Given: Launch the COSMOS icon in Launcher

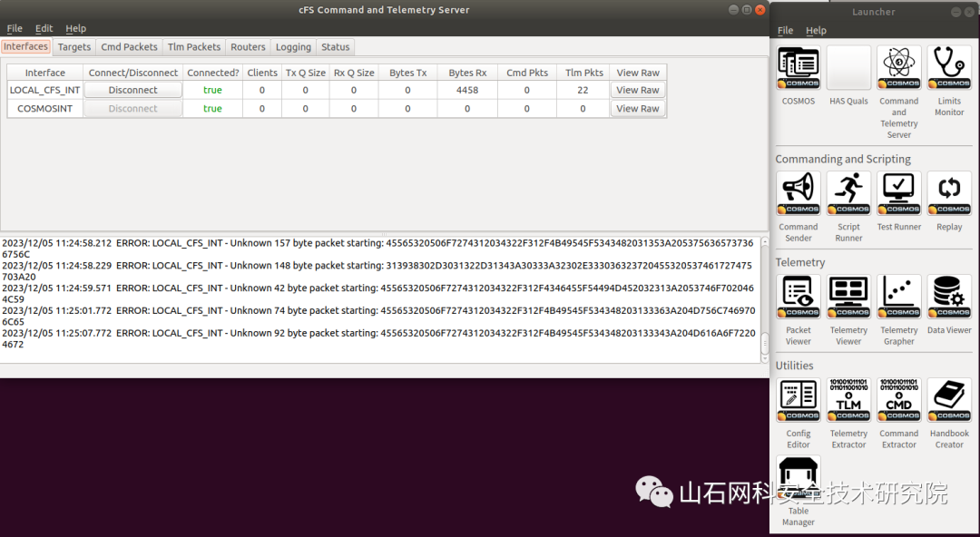Looking at the screenshot, I should point(799,67).
